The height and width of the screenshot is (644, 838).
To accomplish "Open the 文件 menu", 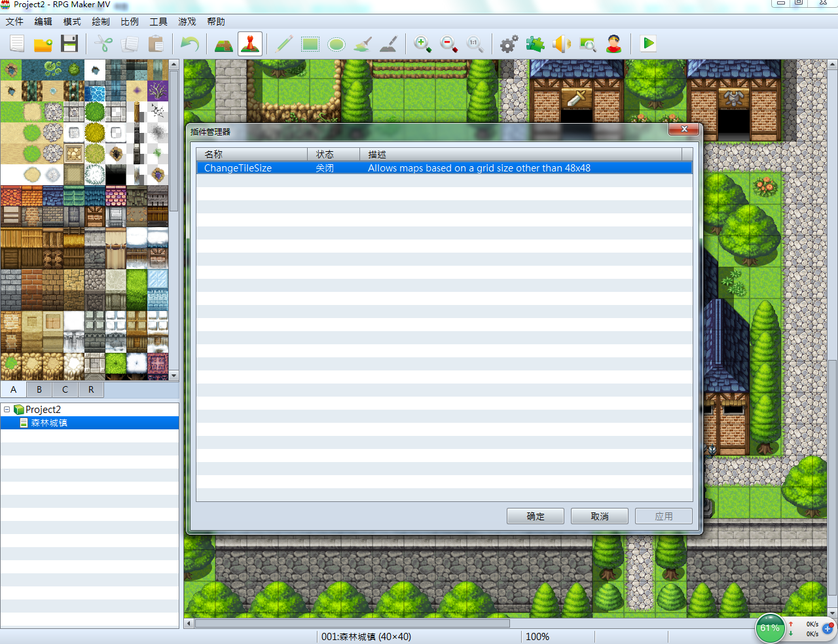I will pos(14,22).
